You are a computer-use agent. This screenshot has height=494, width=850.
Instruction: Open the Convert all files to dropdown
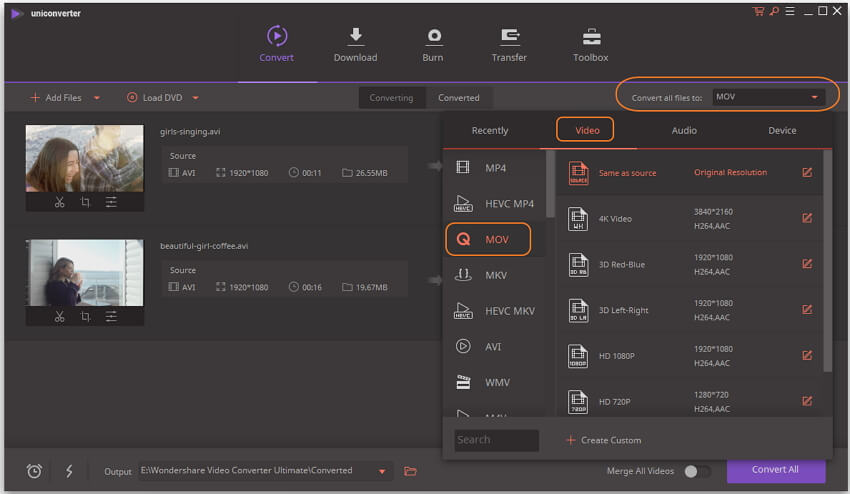768,97
